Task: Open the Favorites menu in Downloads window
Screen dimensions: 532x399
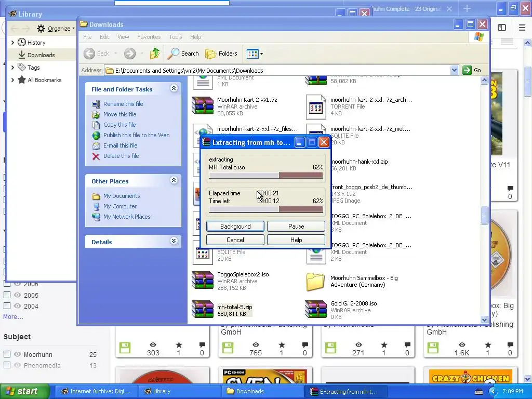Action: point(149,37)
